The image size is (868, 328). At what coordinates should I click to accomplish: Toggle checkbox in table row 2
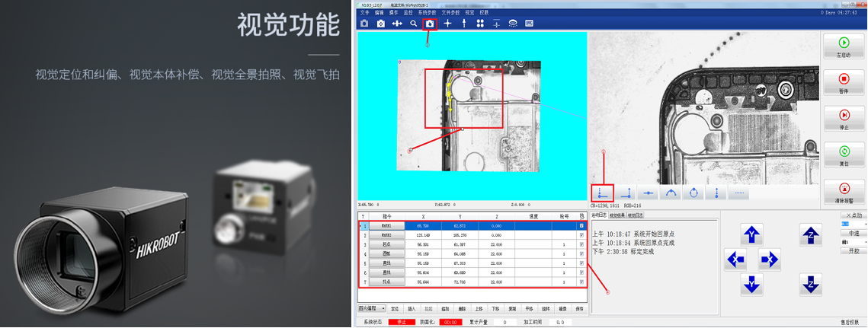point(581,235)
